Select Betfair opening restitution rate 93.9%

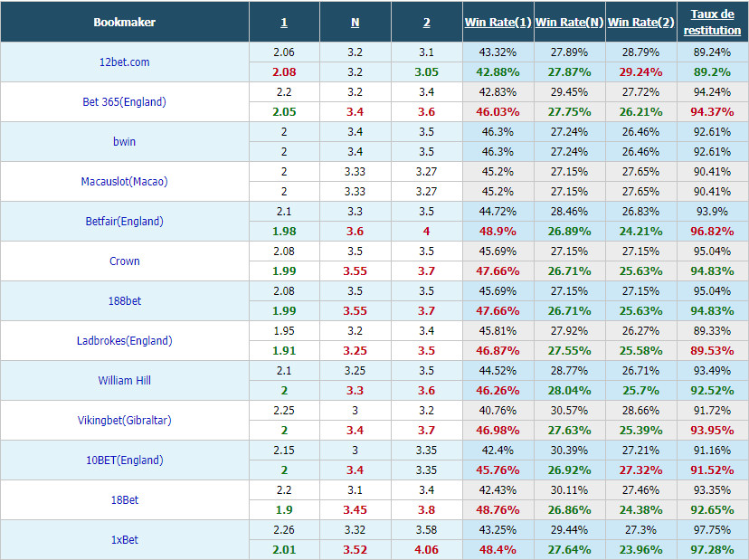coord(712,211)
